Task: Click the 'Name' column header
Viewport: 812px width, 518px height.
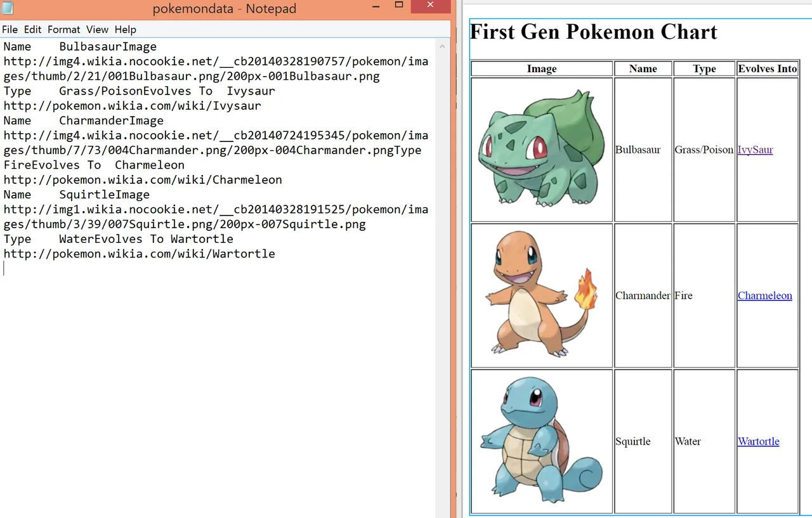Action: tap(643, 68)
